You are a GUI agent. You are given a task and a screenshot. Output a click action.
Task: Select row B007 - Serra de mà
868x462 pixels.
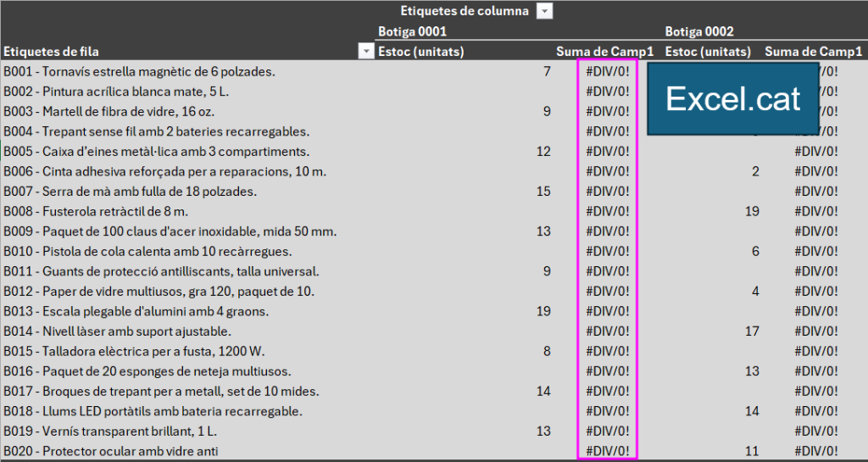point(130,192)
